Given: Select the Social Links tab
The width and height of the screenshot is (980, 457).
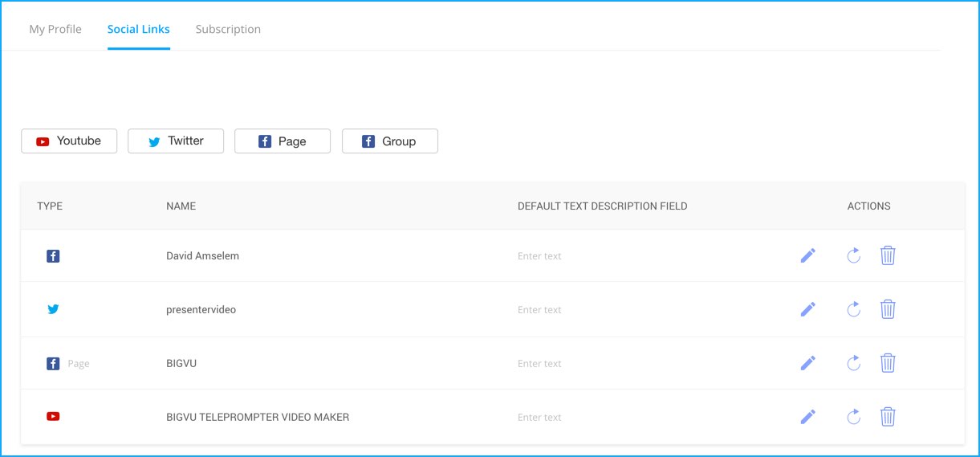Looking at the screenshot, I should tap(139, 29).
